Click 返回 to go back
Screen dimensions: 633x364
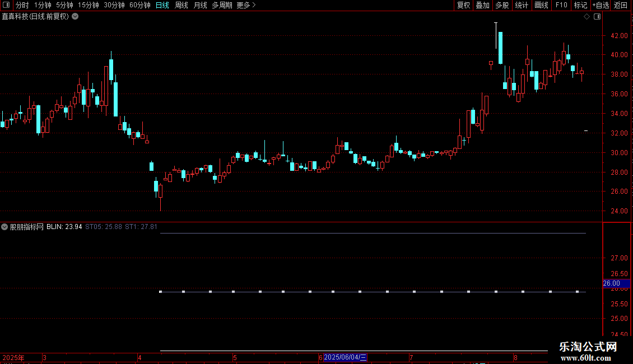tap(621, 5)
